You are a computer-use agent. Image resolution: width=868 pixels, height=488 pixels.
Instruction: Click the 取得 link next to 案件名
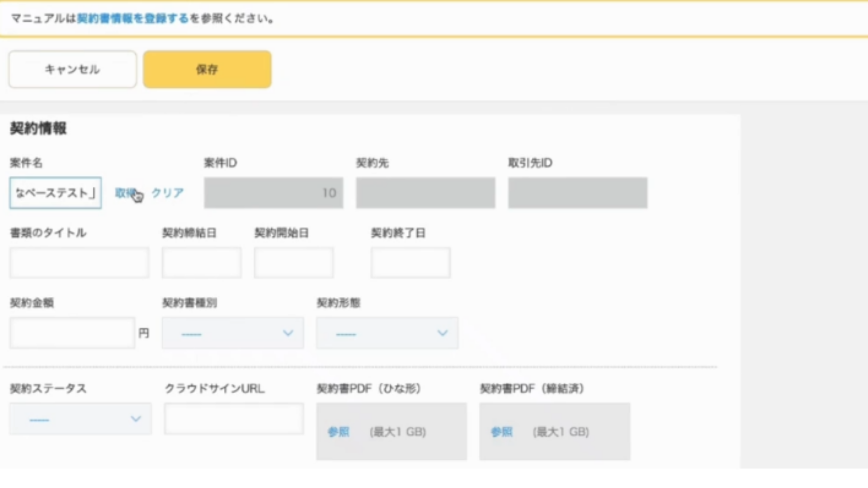pos(124,193)
